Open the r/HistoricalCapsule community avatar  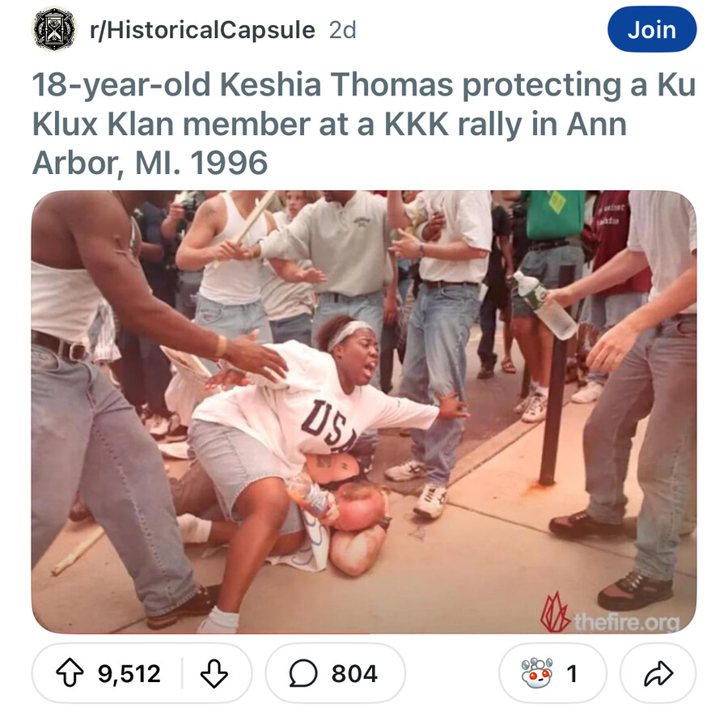[x=54, y=29]
